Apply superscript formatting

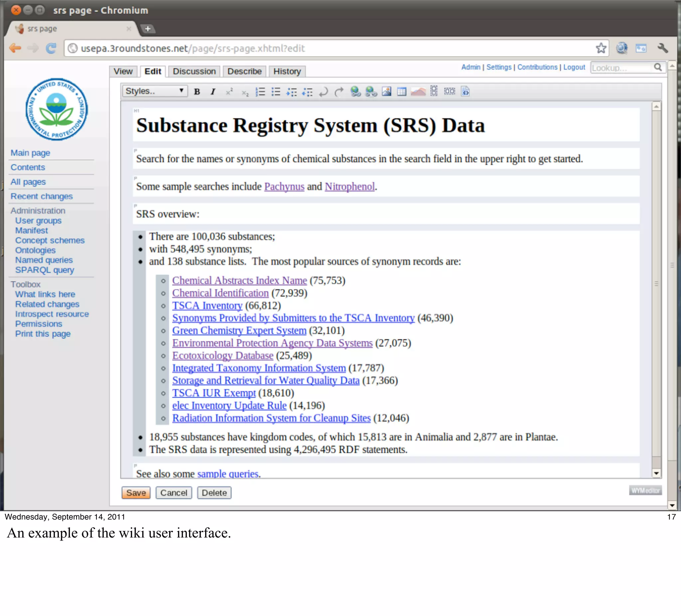pyautogui.click(x=229, y=91)
